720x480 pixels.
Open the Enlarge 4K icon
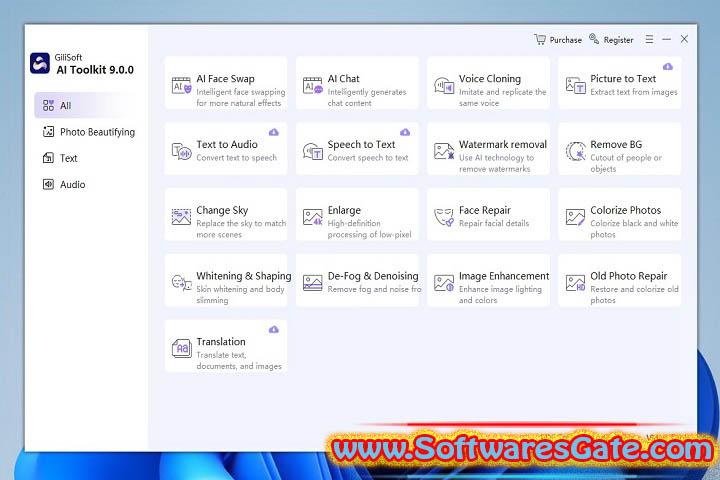pos(313,217)
